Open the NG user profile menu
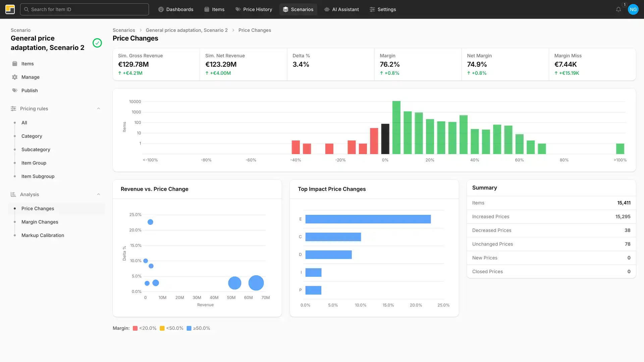 pyautogui.click(x=633, y=9)
